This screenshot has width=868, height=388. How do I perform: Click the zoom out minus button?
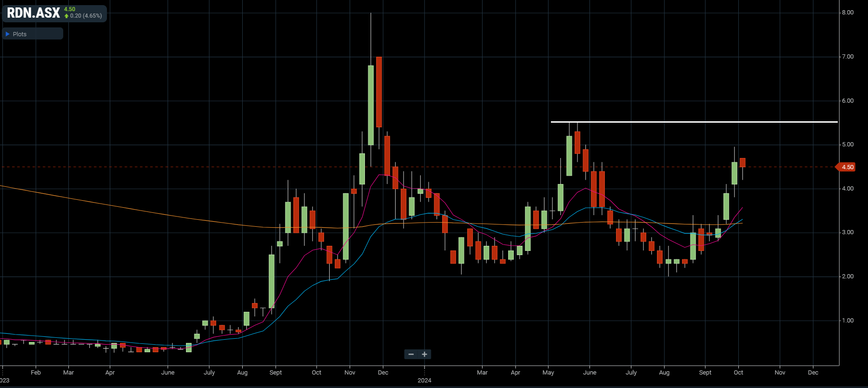[411, 355]
